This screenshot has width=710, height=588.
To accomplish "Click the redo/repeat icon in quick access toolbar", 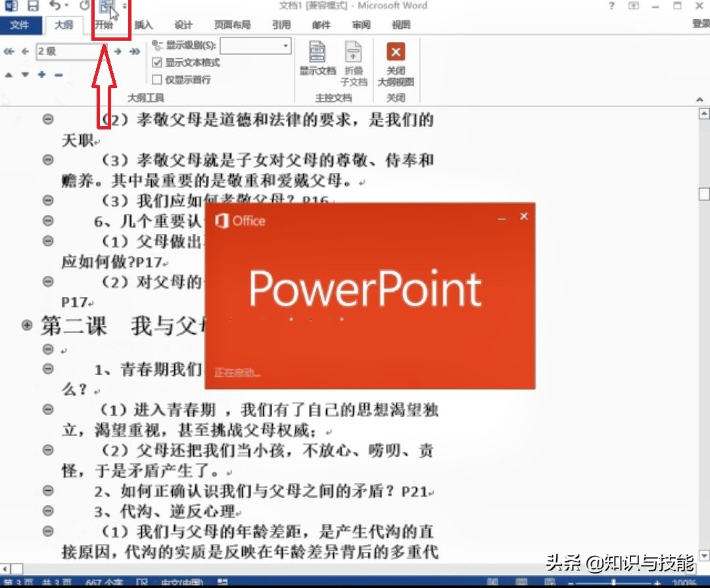I will (84, 5).
